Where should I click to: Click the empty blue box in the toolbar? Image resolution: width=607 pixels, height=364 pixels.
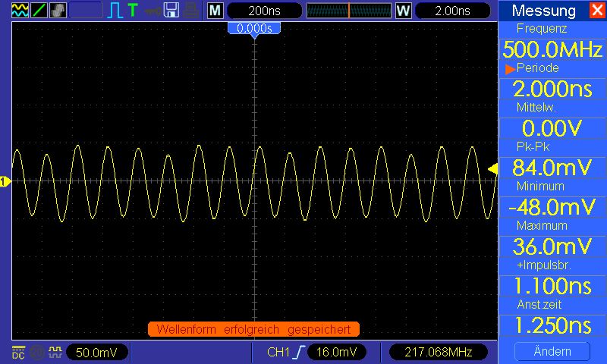pos(86,10)
